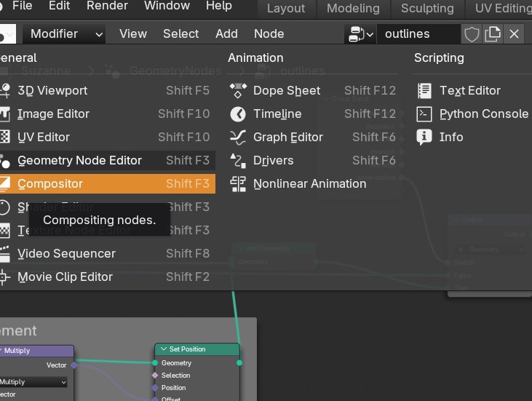Click the Timeline clock icon
532x401 pixels.
pos(238,114)
